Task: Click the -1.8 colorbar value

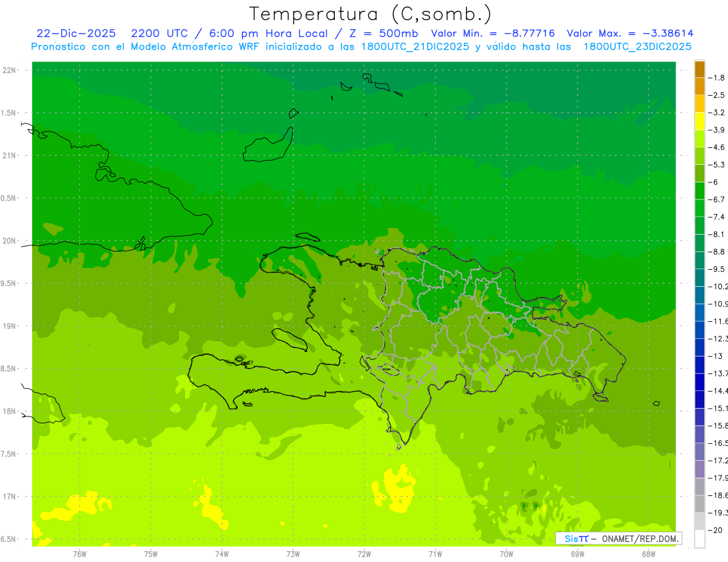Action: [x=718, y=78]
